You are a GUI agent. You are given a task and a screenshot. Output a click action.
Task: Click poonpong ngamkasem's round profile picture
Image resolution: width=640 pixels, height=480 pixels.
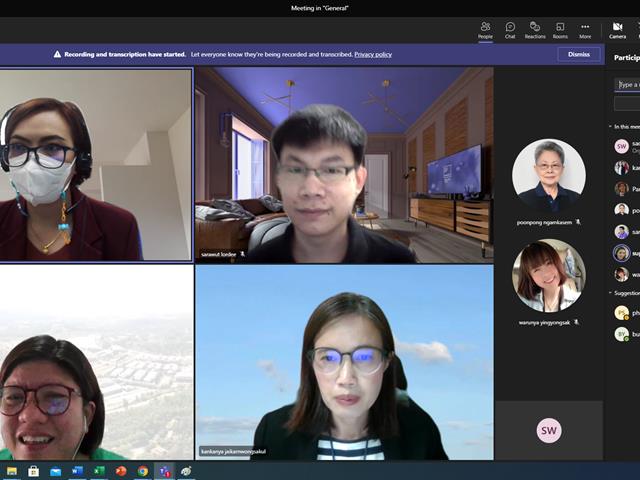[x=549, y=176]
